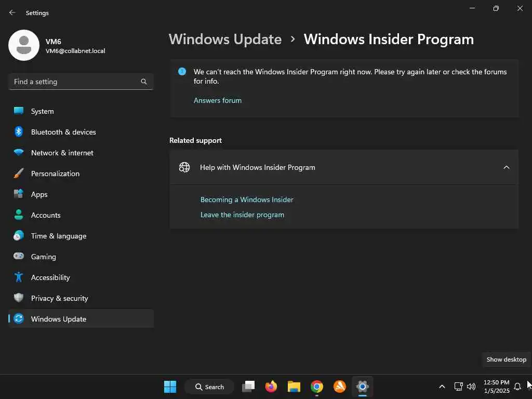The image size is (532, 399).
Task: Go to Privacy & security settings
Action: (x=81, y=298)
